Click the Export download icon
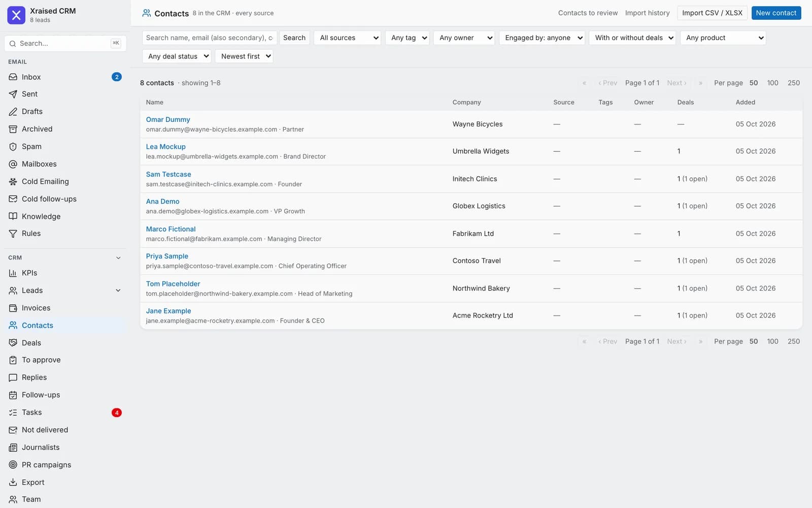Viewport: 812px width, 508px height. coord(13,483)
